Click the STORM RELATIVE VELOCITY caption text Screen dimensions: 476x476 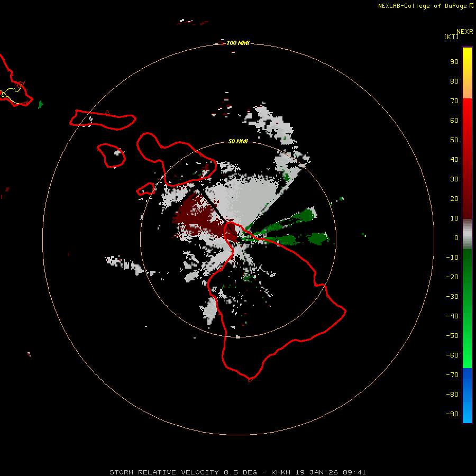(x=164, y=472)
